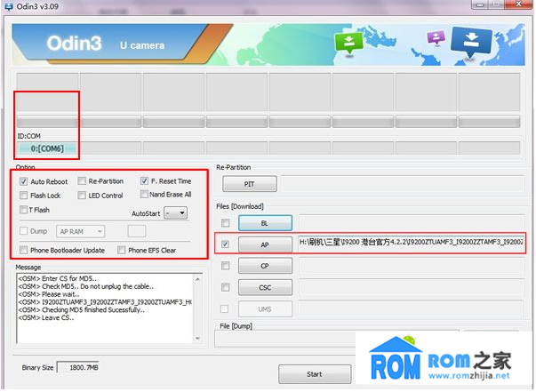The height and width of the screenshot is (392, 536).
Task: Click the blue download icon in banner
Action: (x=472, y=42)
